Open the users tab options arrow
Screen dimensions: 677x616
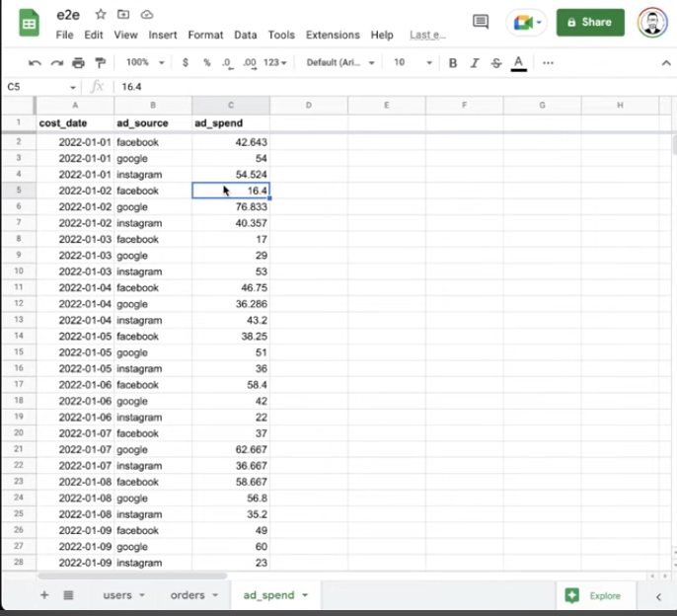142,595
